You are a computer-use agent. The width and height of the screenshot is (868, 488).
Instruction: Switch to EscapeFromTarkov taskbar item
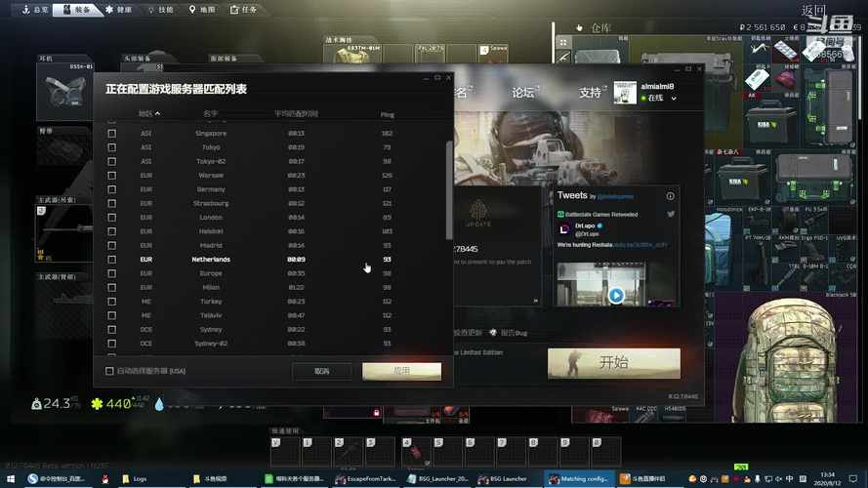pos(366,478)
